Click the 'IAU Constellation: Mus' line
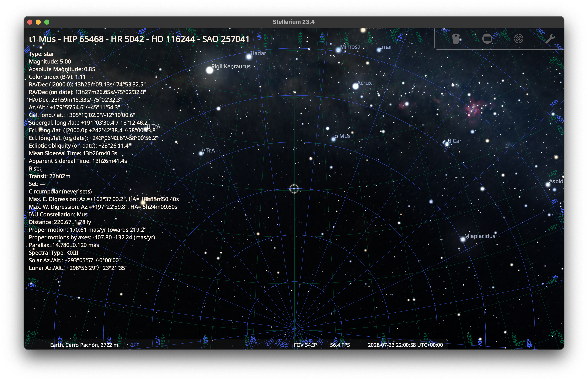 pyautogui.click(x=58, y=214)
